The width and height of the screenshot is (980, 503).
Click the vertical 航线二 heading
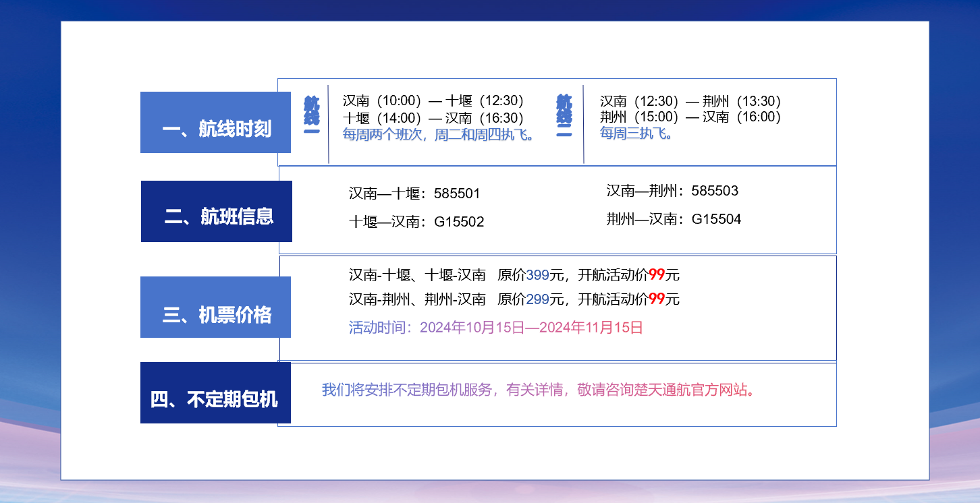(564, 116)
